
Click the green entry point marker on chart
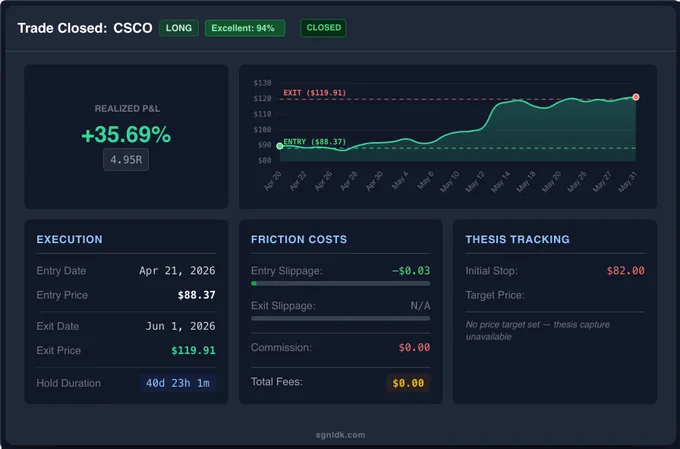pyautogui.click(x=280, y=146)
